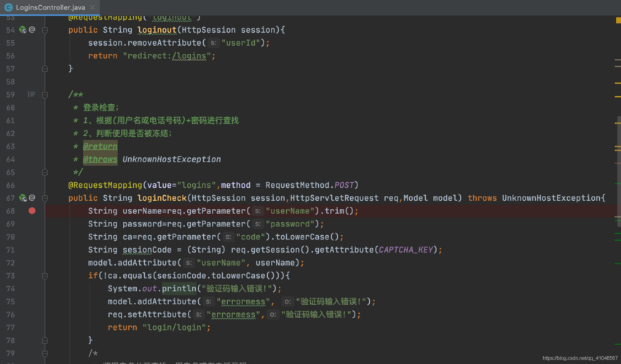The height and width of the screenshot is (364, 621).
Task: Click the Spring bean icon on line 67
Action: [x=23, y=198]
